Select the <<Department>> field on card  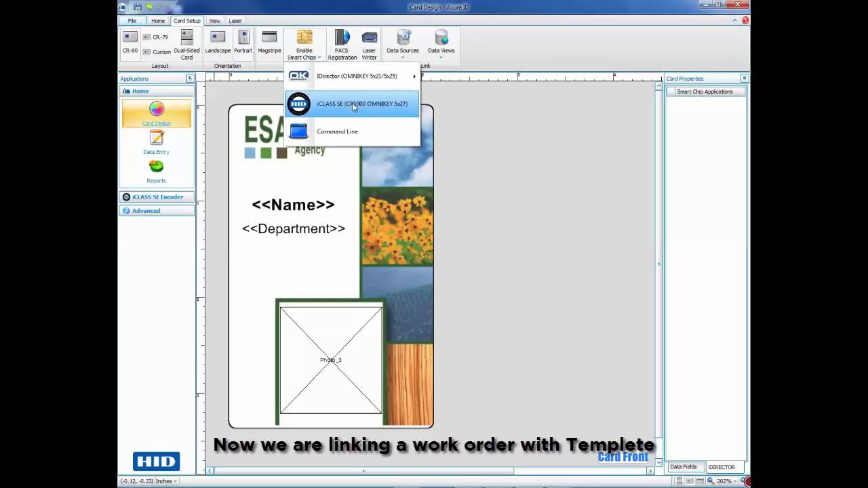pyautogui.click(x=294, y=228)
